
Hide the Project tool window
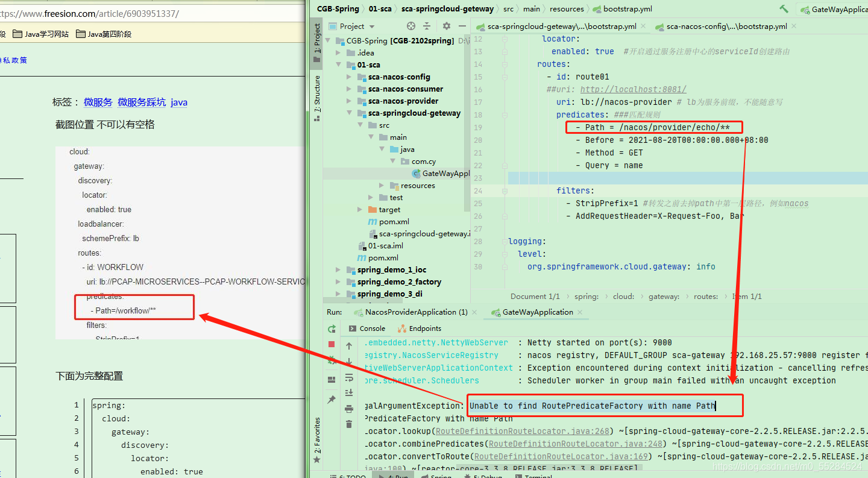tap(462, 26)
